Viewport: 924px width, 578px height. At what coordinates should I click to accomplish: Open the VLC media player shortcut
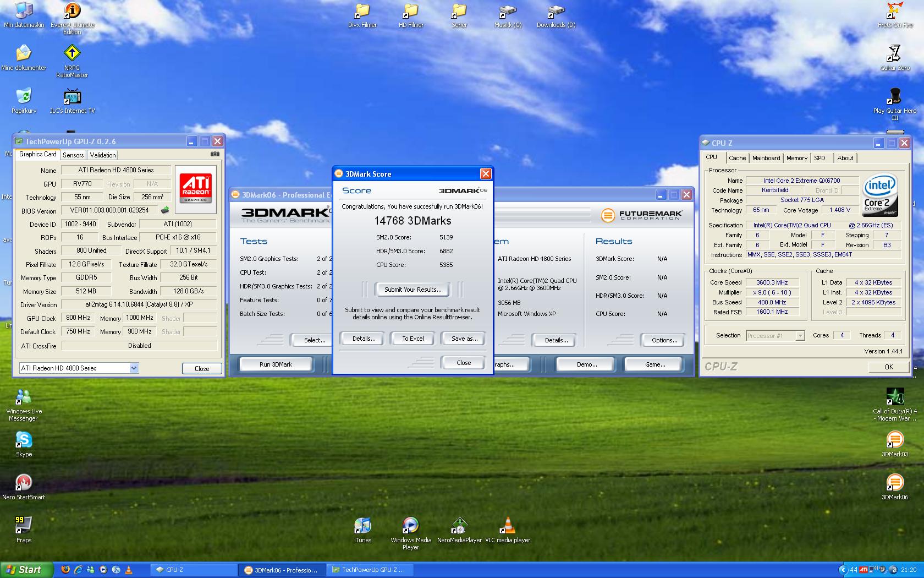point(508,526)
